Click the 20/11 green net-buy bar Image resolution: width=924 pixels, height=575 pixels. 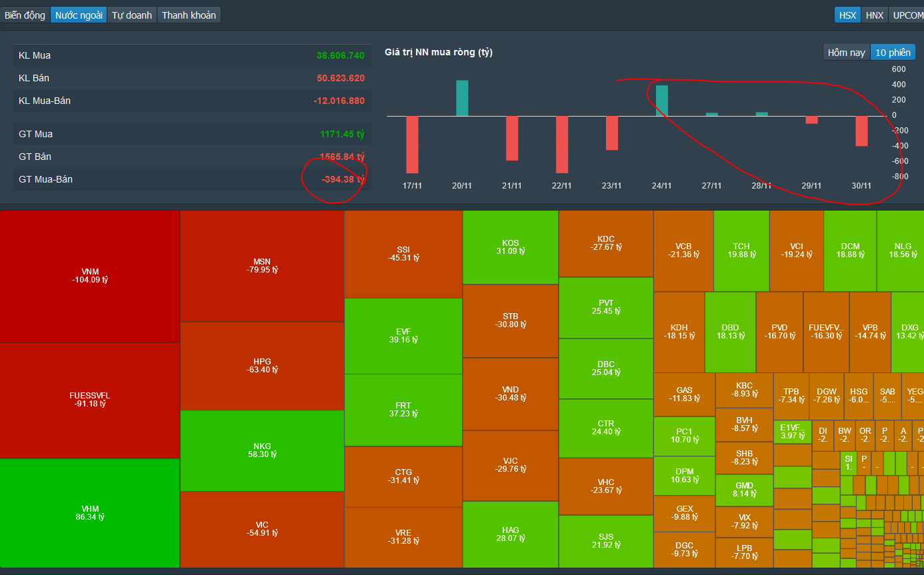coord(462,98)
